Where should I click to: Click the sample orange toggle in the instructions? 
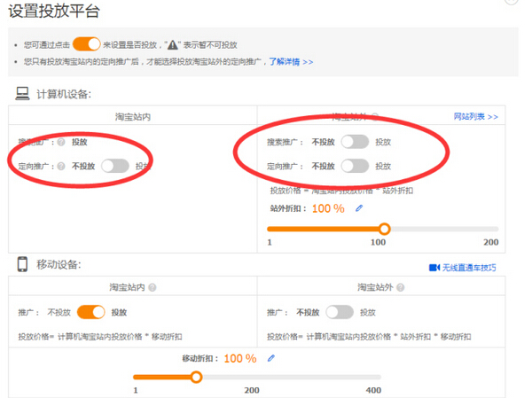pyautogui.click(x=86, y=44)
